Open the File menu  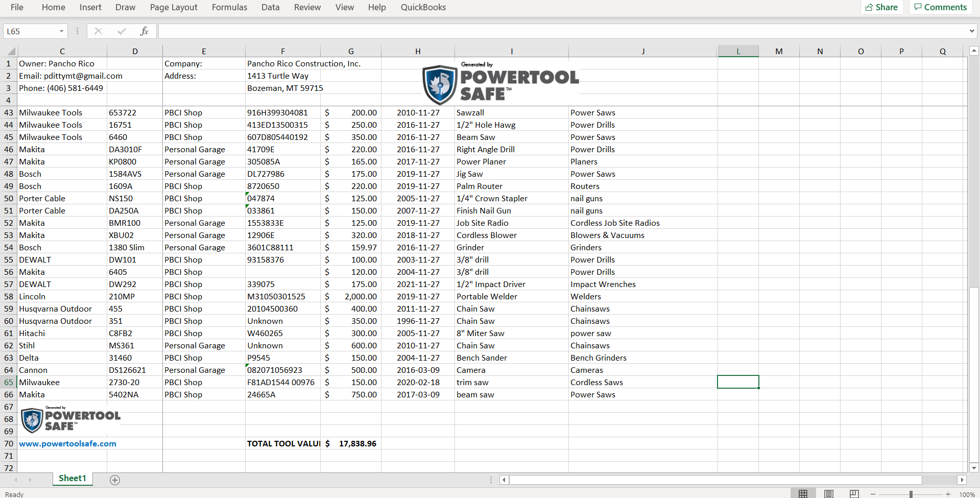[17, 7]
